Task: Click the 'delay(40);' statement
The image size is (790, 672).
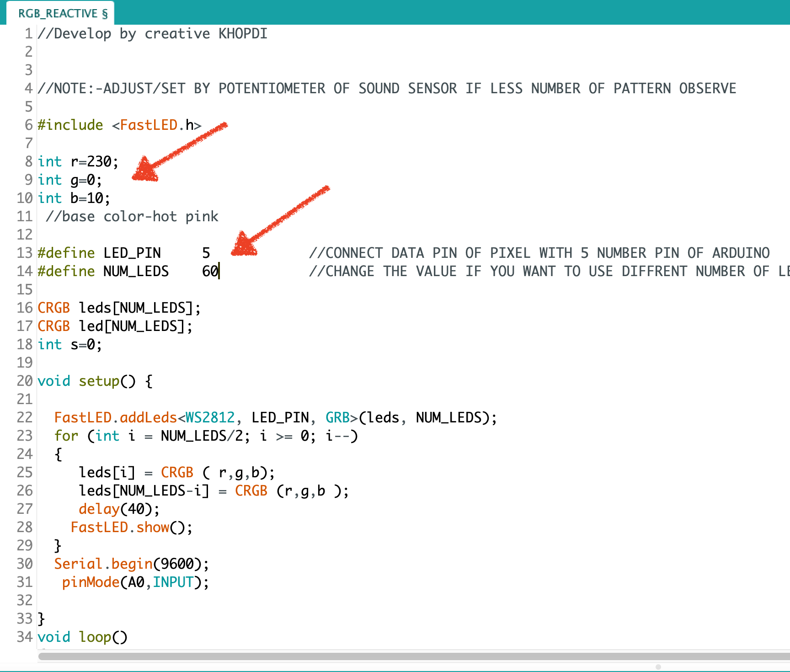Action: [119, 509]
